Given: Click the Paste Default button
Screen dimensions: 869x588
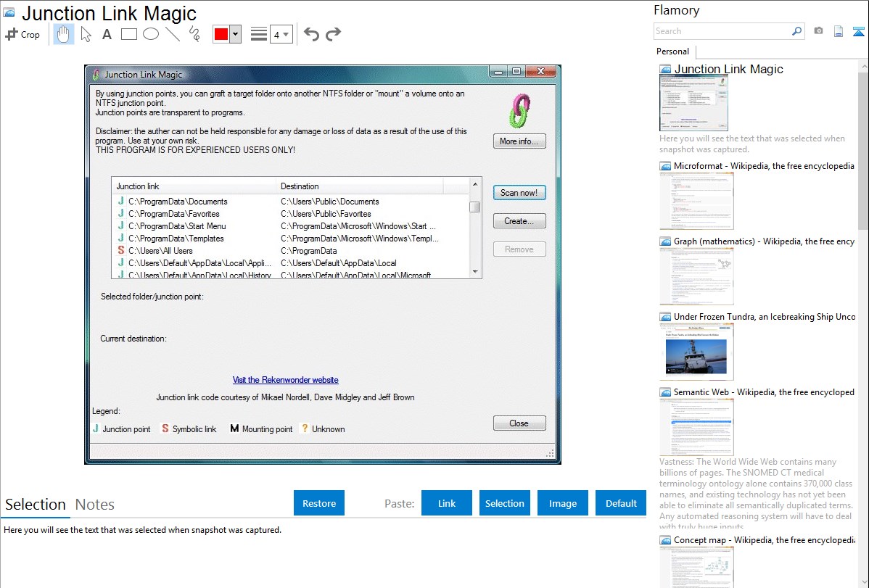Looking at the screenshot, I should [621, 503].
